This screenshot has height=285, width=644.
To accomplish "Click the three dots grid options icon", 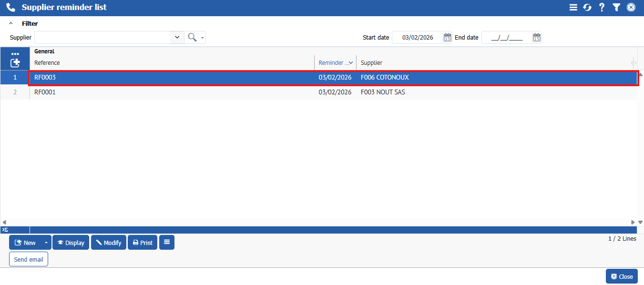I will pyautogui.click(x=15, y=54).
